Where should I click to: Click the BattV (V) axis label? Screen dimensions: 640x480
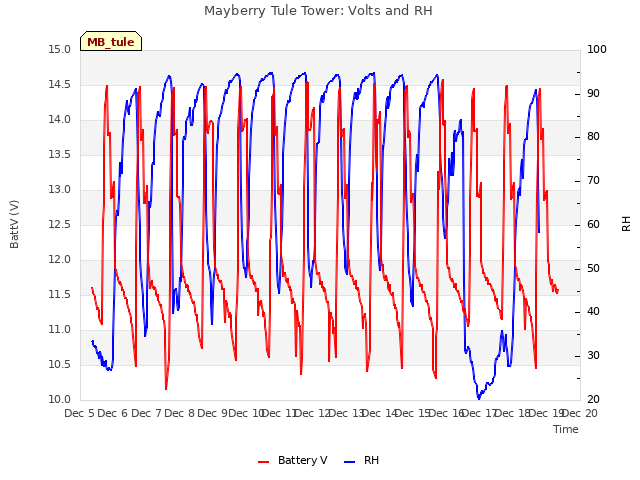14,224
